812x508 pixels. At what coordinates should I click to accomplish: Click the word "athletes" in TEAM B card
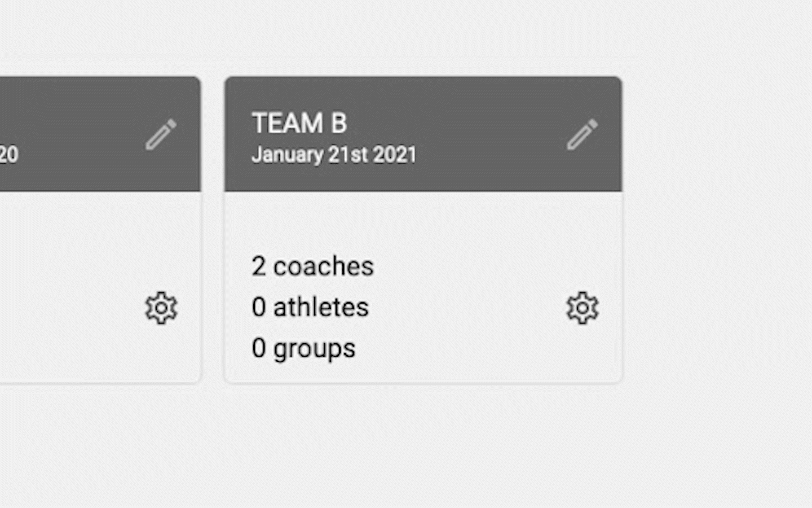point(321,307)
